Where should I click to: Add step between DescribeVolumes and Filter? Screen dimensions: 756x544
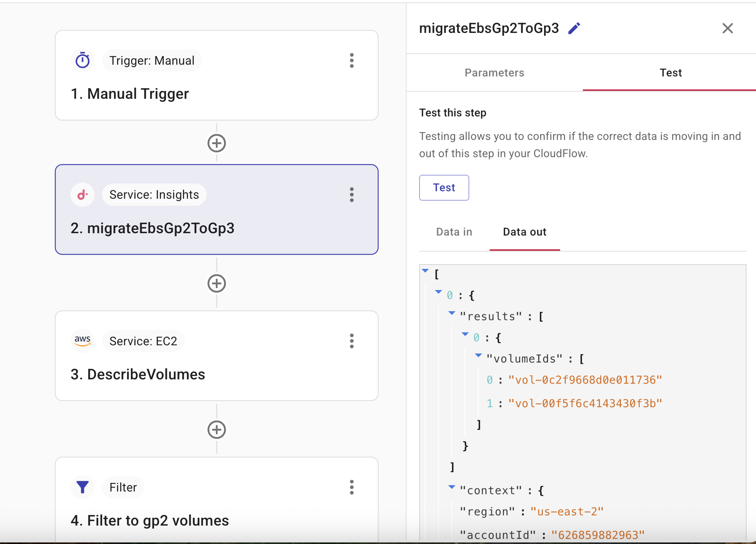tap(217, 430)
